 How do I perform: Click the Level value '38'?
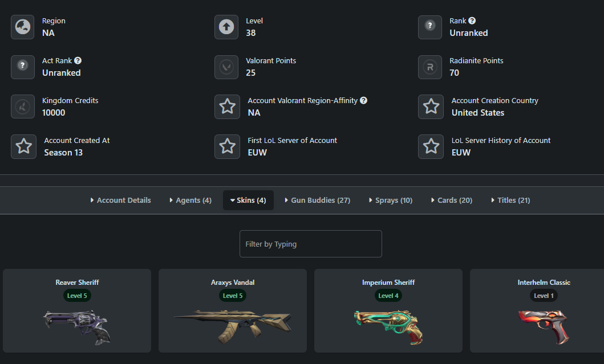(x=251, y=33)
